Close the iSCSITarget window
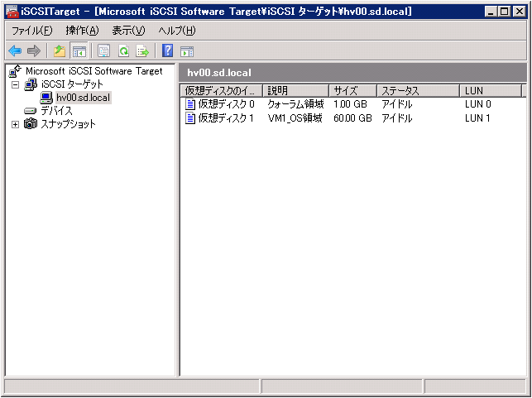The height and width of the screenshot is (398, 532). point(519,12)
